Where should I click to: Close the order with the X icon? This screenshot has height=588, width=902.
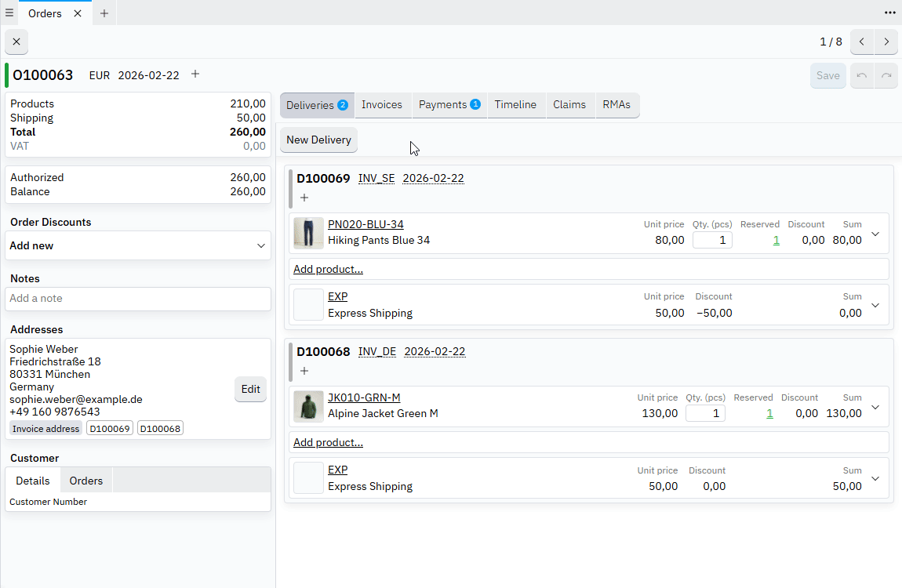click(16, 42)
